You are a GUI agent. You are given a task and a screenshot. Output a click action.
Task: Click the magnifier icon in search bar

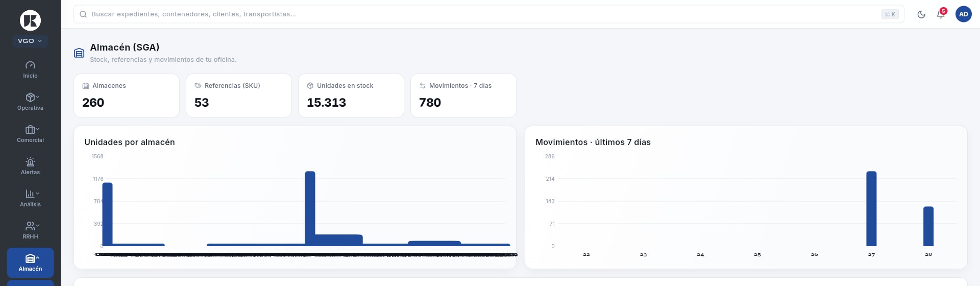[x=83, y=14]
